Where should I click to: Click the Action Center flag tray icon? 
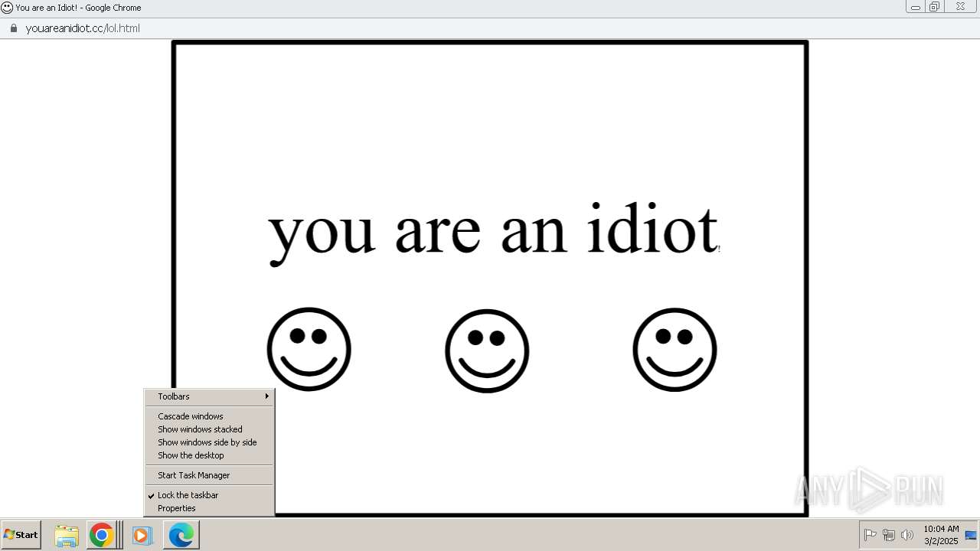[871, 535]
